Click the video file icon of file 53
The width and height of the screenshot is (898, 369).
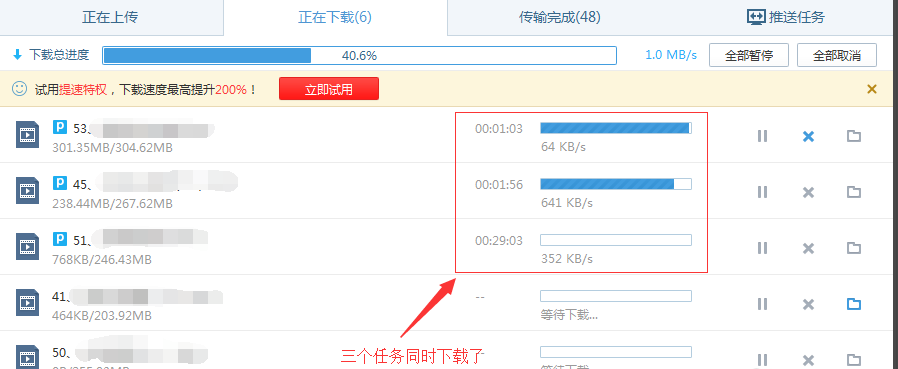click(27, 135)
